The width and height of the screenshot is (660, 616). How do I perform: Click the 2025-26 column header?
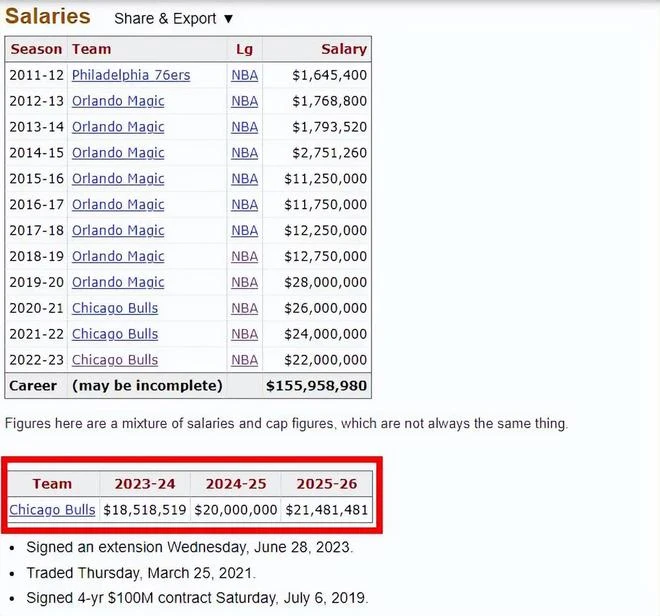[327, 484]
